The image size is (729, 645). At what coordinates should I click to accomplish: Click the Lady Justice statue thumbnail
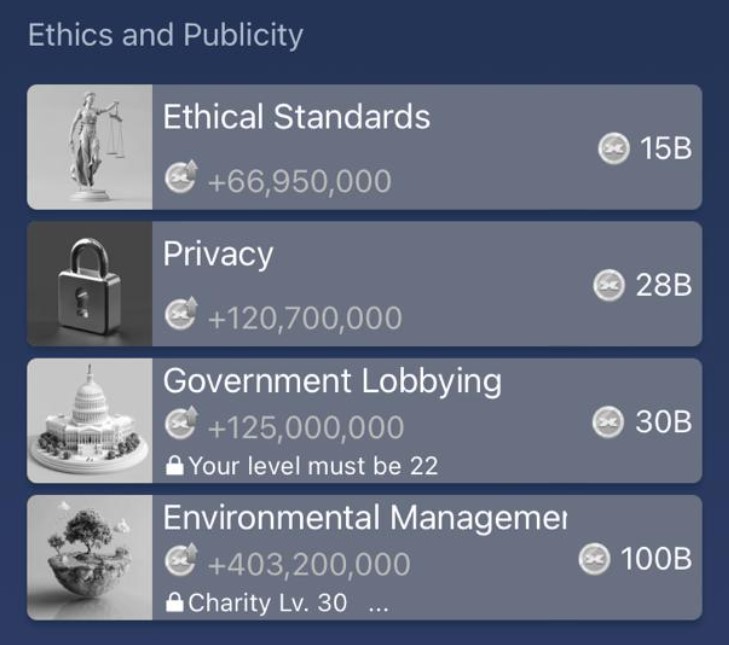90,147
